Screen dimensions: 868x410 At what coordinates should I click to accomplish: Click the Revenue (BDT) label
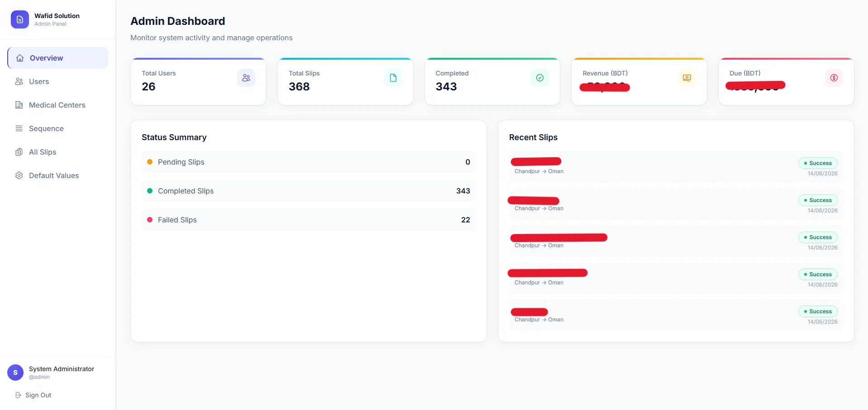pyautogui.click(x=605, y=73)
